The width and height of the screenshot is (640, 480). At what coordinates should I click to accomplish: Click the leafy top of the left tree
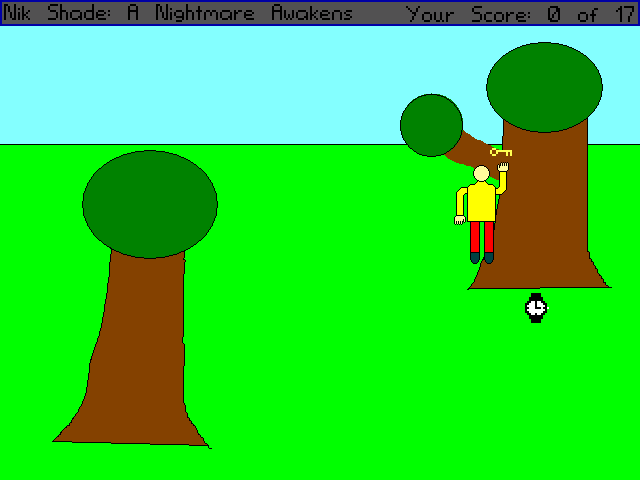[x=150, y=204]
